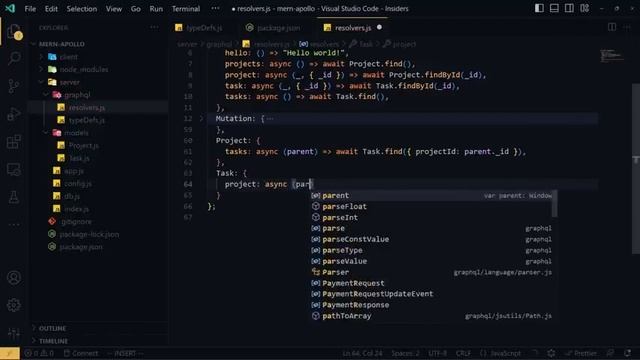The image size is (640, 360).
Task: Open package-lock.json in the explorer
Action: pyautogui.click(x=89, y=234)
